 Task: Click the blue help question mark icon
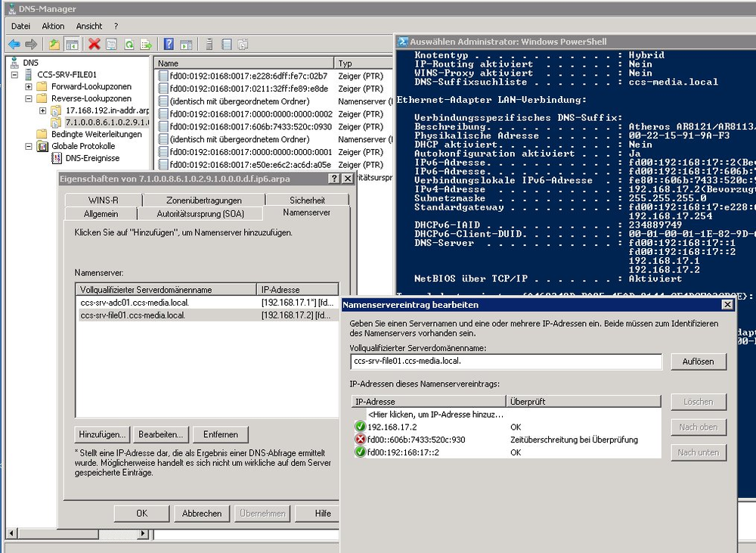point(169,45)
